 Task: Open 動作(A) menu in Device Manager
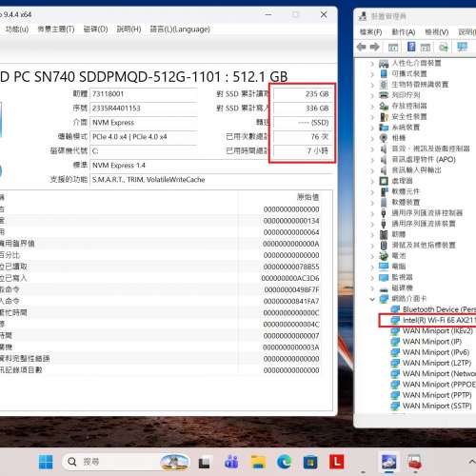[404, 32]
